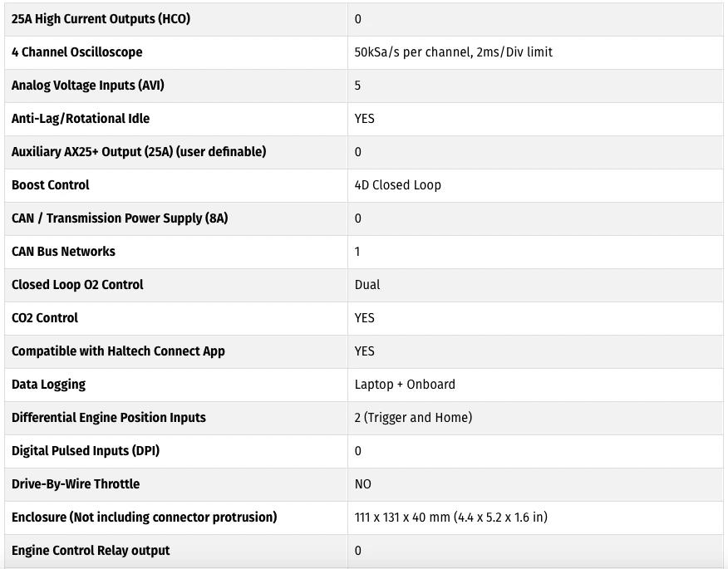Select the 'Data Logging' row label
Screen dimensions: 728x569
click(x=48, y=385)
